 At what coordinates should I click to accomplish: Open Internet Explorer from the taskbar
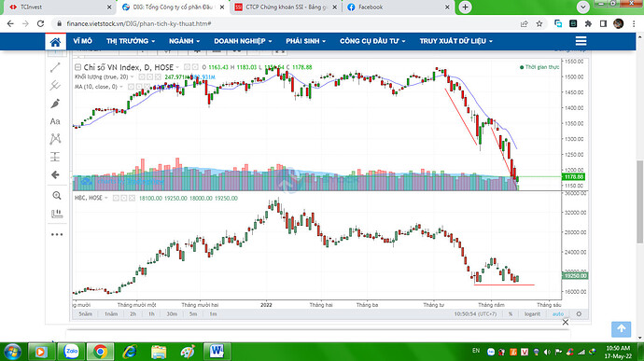point(130,352)
